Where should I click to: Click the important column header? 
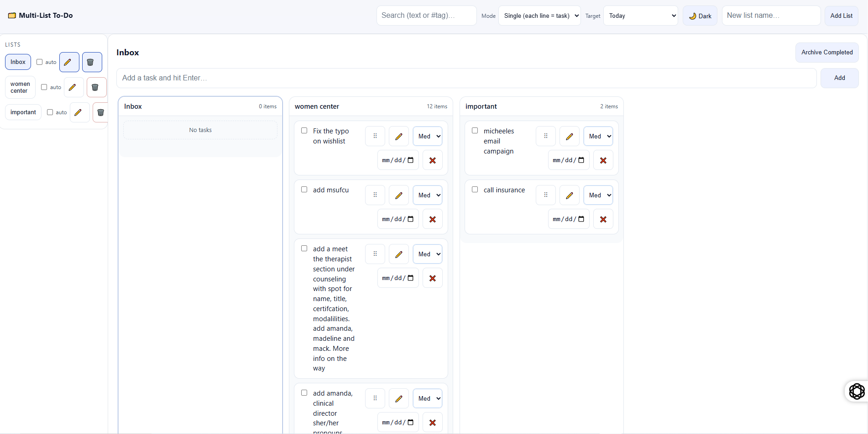(542, 106)
